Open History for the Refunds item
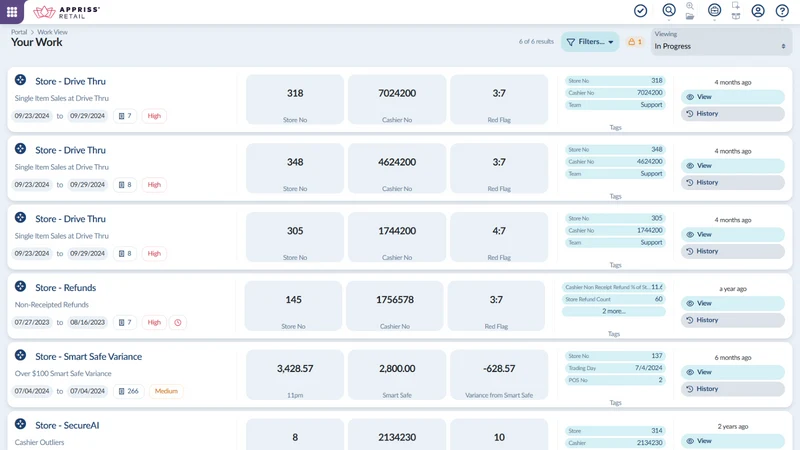Screen dimensions: 800x450 pos(733,320)
